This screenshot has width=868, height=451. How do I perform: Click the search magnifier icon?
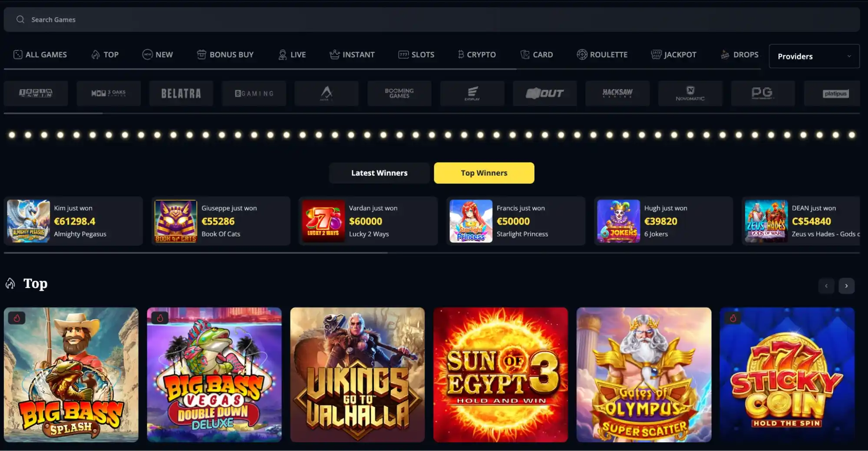pos(20,20)
